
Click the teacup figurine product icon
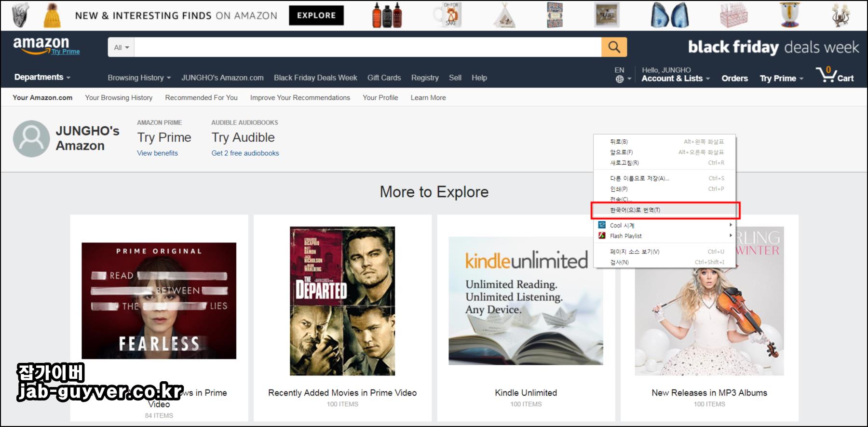point(790,15)
